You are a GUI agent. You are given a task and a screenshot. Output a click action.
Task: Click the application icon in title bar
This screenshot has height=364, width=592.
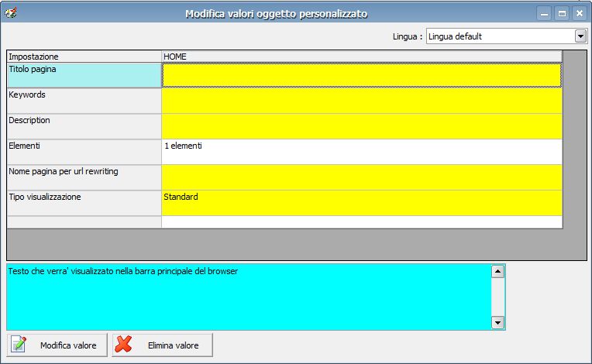[x=11, y=13]
